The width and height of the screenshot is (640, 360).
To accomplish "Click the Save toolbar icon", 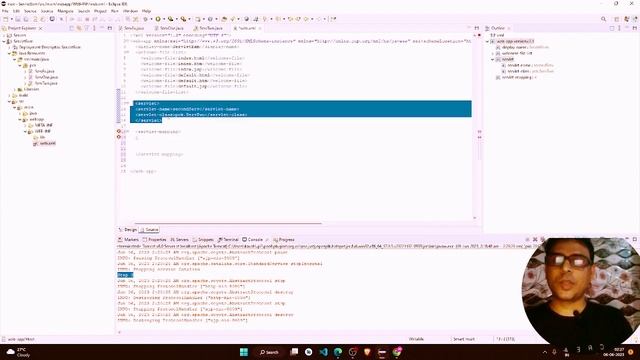I will click(x=18, y=19).
